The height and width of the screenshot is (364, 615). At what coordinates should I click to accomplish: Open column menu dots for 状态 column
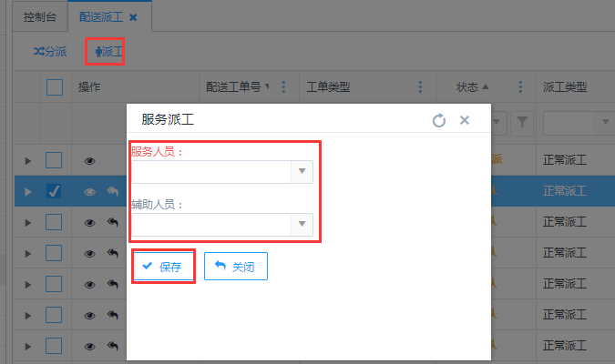coord(520,87)
